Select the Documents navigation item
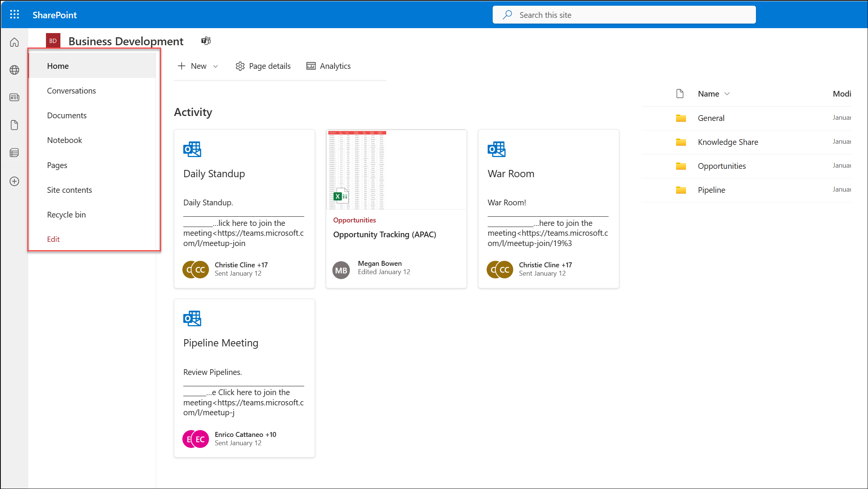This screenshot has width=868, height=489. [x=67, y=114]
